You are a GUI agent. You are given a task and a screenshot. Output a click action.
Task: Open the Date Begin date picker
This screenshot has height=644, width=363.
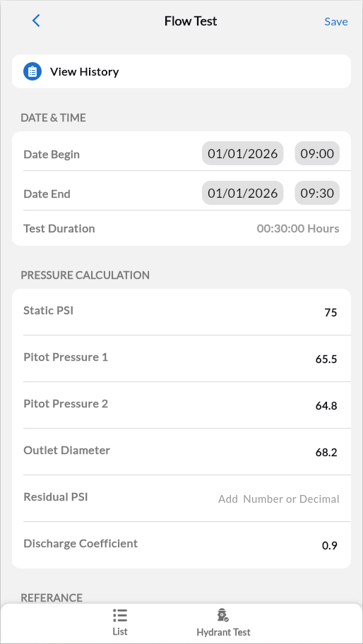[243, 154]
